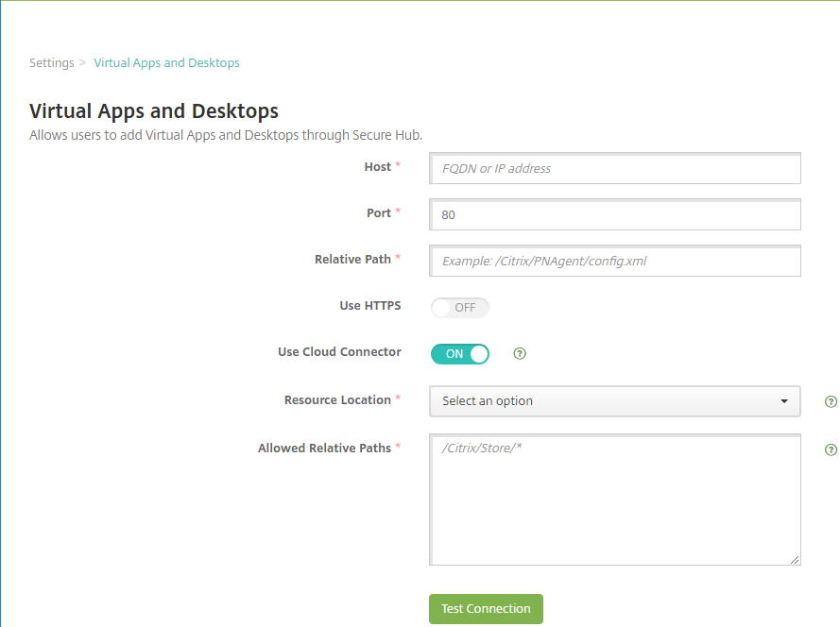Turn off the Use Cloud Connector toggle
Image resolution: width=840 pixels, height=627 pixels.
459,354
